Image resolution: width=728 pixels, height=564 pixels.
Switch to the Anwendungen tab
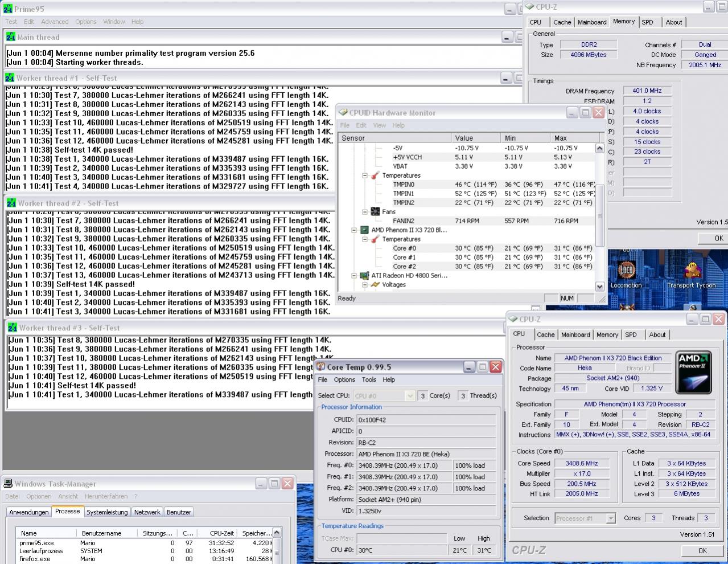29,512
